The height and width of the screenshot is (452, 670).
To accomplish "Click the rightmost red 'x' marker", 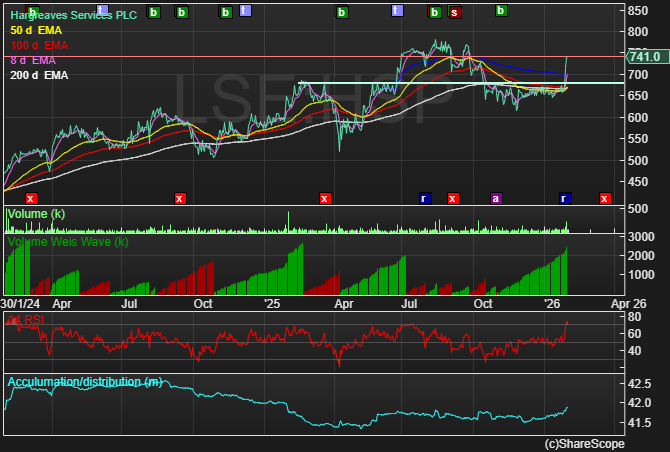I will [604, 198].
